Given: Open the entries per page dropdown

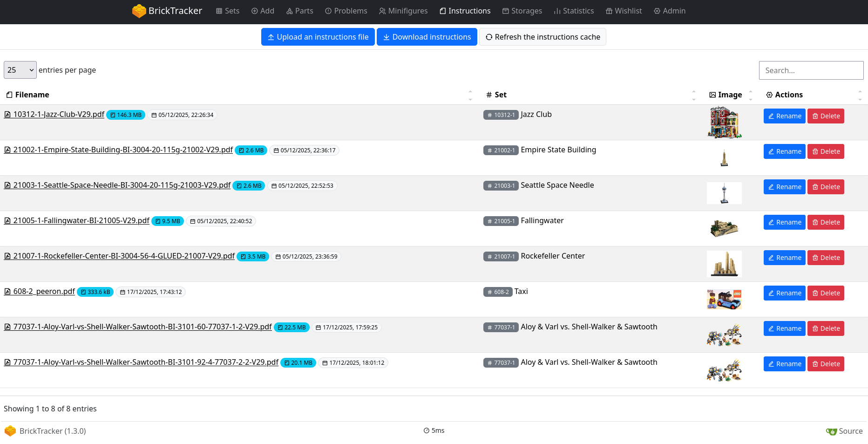Looking at the screenshot, I should click(x=20, y=70).
